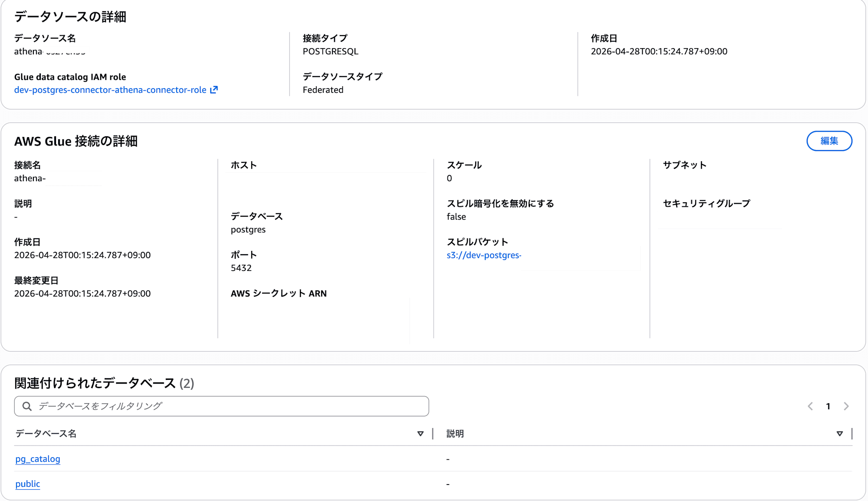Expand the pagination page selector showing 1
Screen dimensions: 868x501
click(828, 406)
